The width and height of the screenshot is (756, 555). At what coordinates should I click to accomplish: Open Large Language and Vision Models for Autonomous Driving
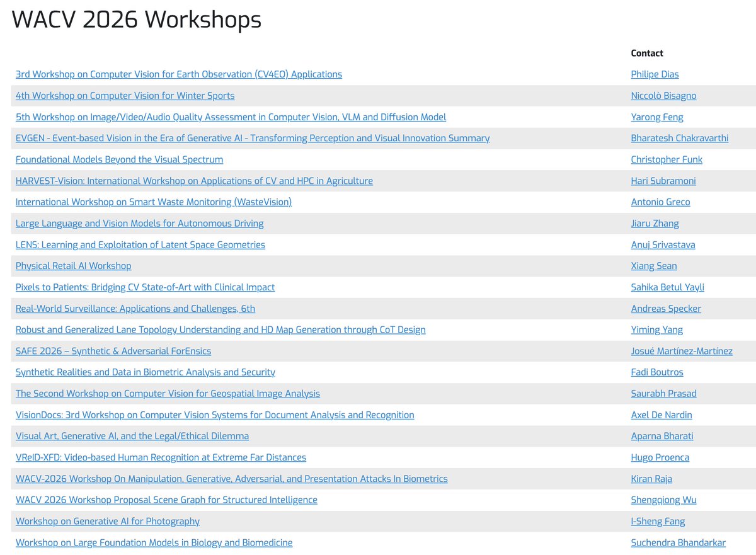pos(139,224)
